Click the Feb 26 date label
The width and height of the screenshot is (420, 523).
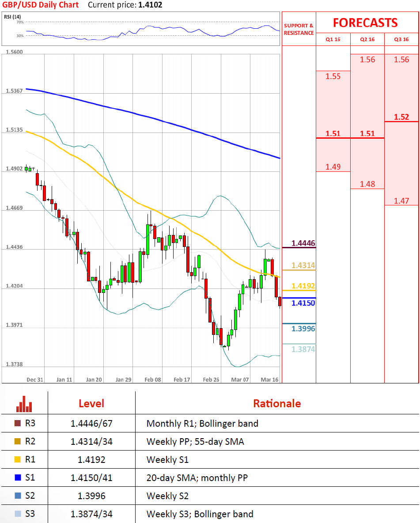tap(211, 379)
